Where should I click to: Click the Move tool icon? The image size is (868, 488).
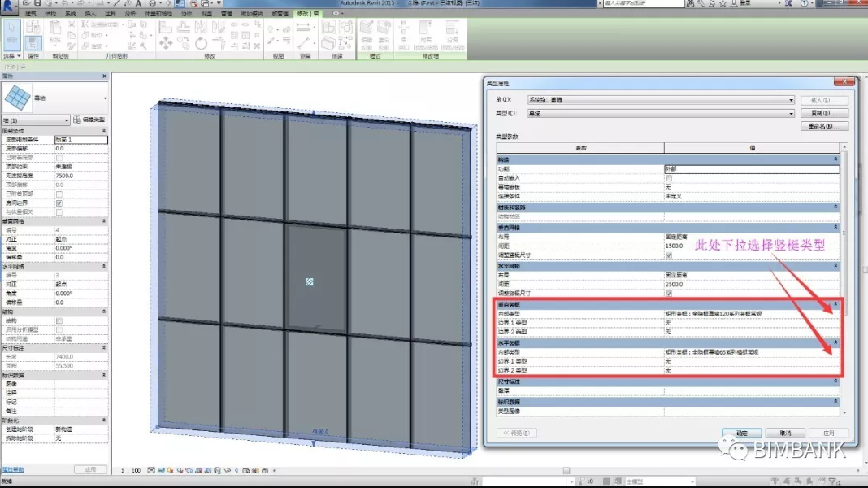point(166,42)
